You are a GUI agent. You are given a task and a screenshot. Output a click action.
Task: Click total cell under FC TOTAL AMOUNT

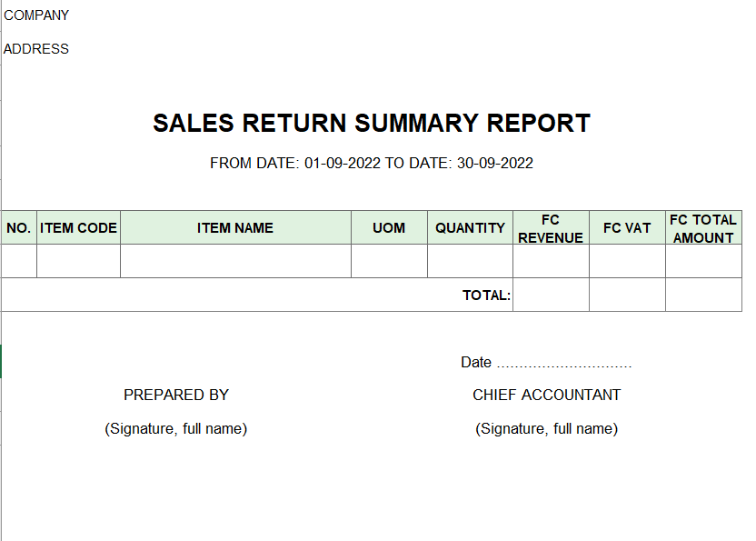coord(703,295)
